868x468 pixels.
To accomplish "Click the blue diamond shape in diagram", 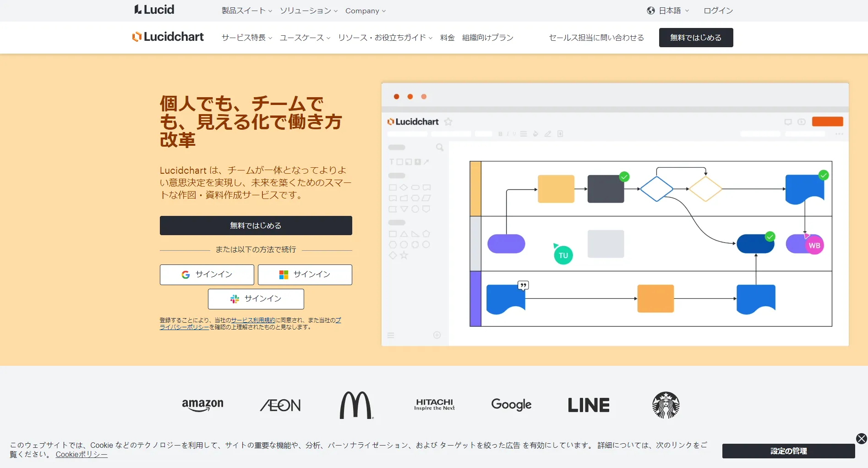I will point(656,189).
